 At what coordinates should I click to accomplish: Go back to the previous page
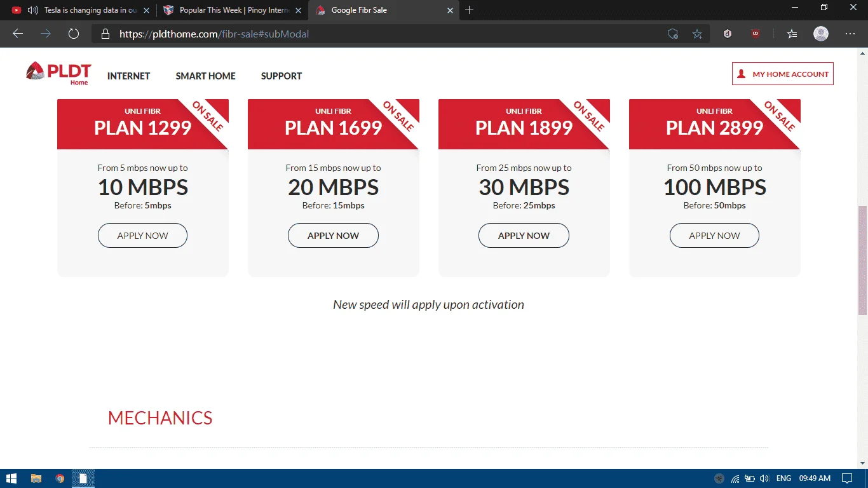click(18, 34)
